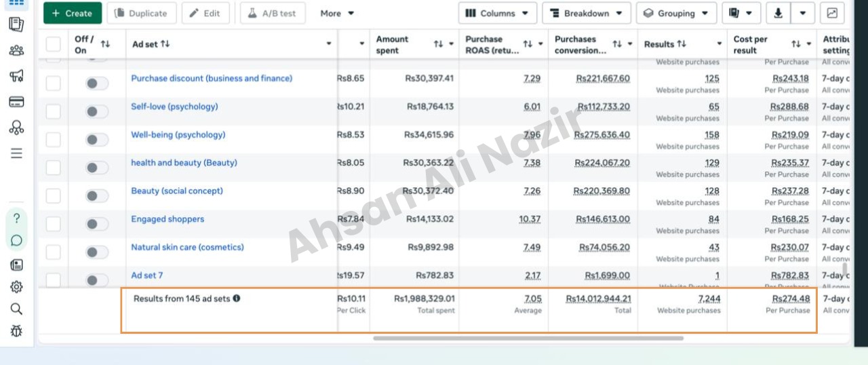Viewport: 868px width, 365px height.
Task: Click amount spent Rs30,397.41
Action: coord(429,78)
